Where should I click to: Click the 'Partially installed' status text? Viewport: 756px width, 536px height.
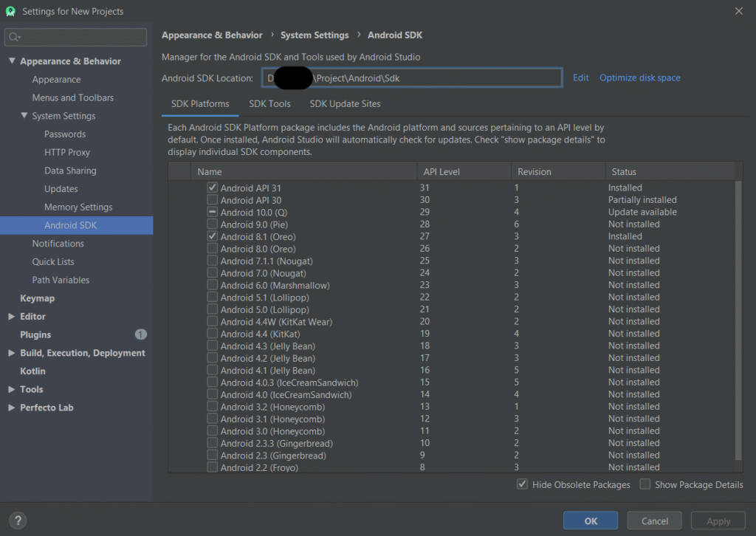pos(642,199)
